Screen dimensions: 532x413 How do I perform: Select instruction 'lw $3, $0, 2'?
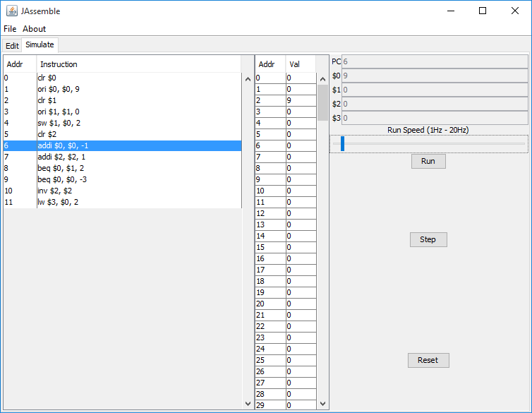pyautogui.click(x=122, y=202)
